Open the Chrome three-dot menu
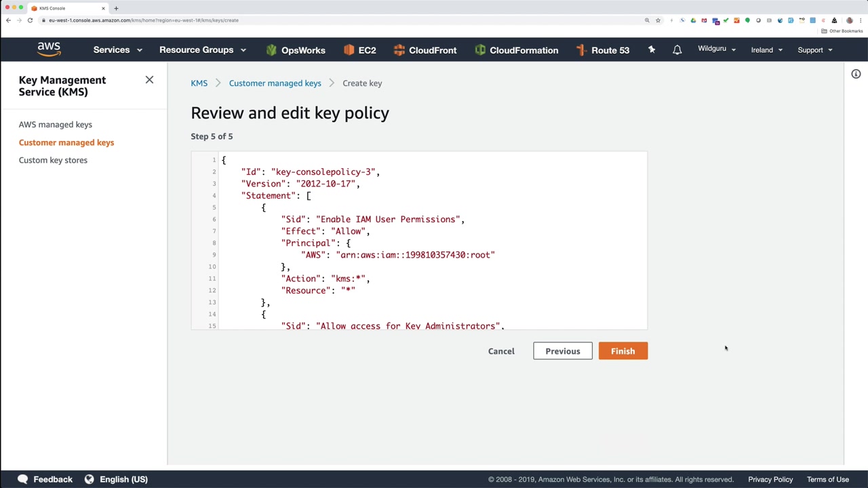 (x=860, y=20)
